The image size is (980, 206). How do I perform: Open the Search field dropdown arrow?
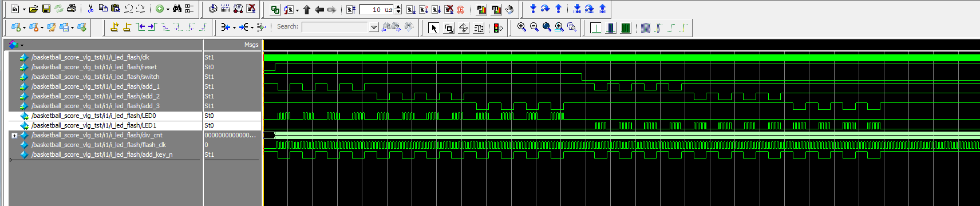coord(374,27)
